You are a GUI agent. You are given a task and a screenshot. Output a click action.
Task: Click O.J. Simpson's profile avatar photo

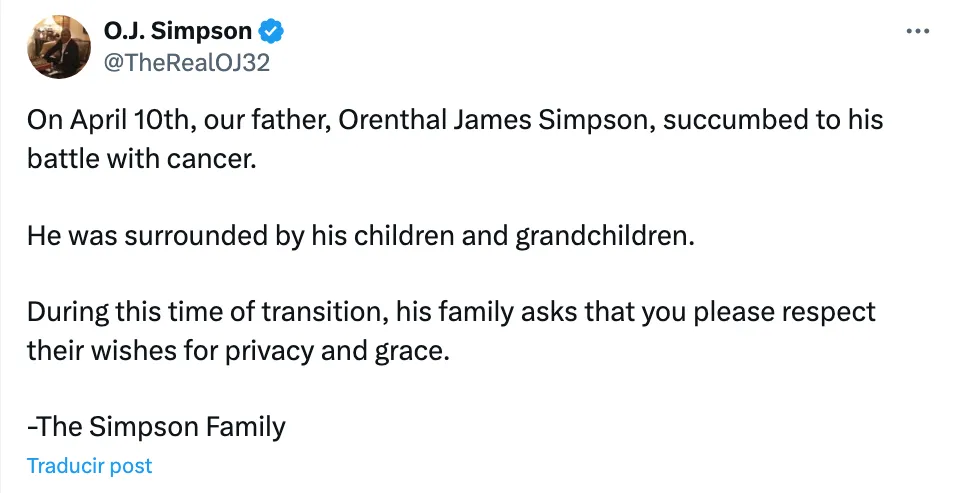(59, 47)
